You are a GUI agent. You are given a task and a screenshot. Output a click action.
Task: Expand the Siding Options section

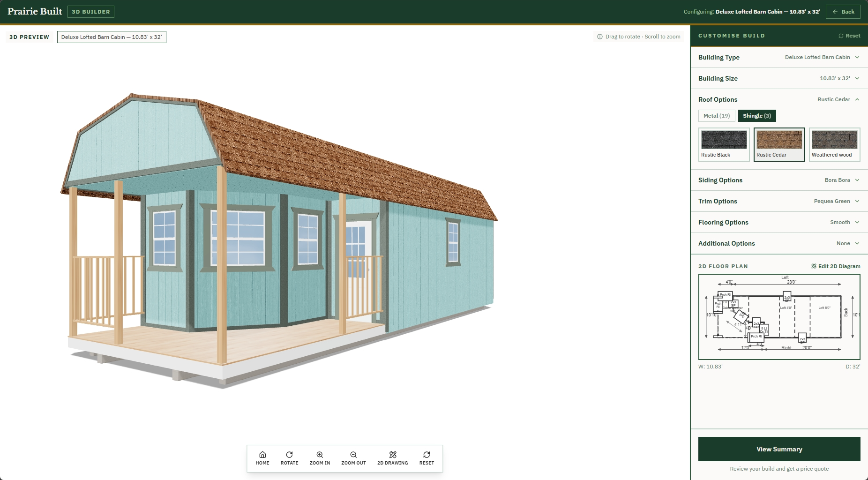click(779, 180)
